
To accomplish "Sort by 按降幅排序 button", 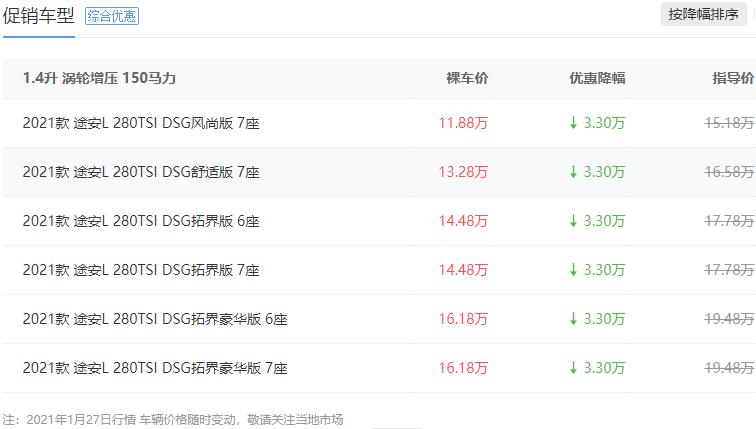I will 703,14.
